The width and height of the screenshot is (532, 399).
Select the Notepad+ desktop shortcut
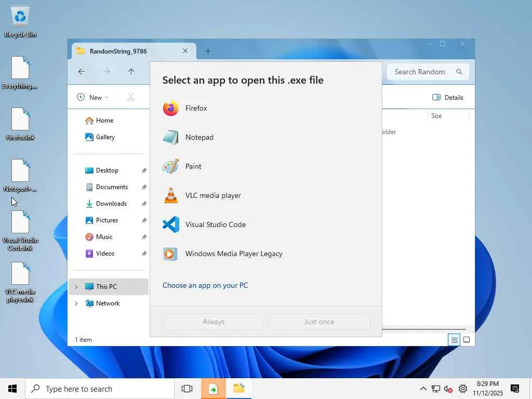20,176
